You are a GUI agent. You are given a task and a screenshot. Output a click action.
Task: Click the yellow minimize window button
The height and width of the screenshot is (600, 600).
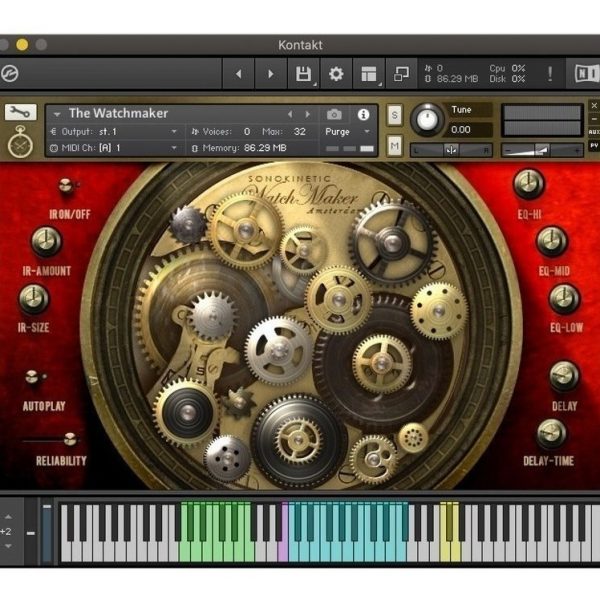click(x=22, y=45)
